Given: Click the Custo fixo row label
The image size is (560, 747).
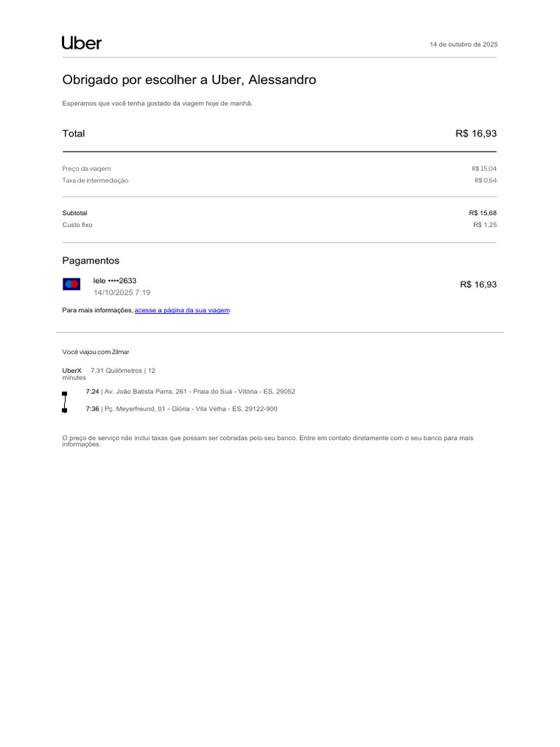Looking at the screenshot, I should click(x=77, y=225).
